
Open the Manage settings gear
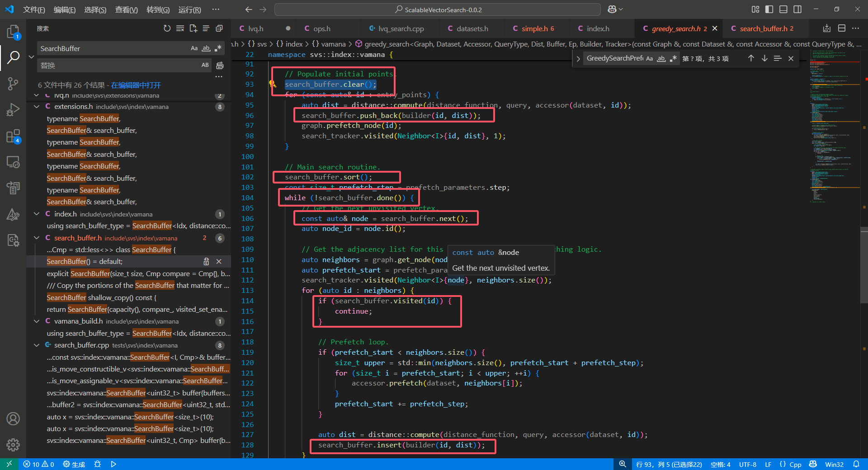(x=13, y=445)
